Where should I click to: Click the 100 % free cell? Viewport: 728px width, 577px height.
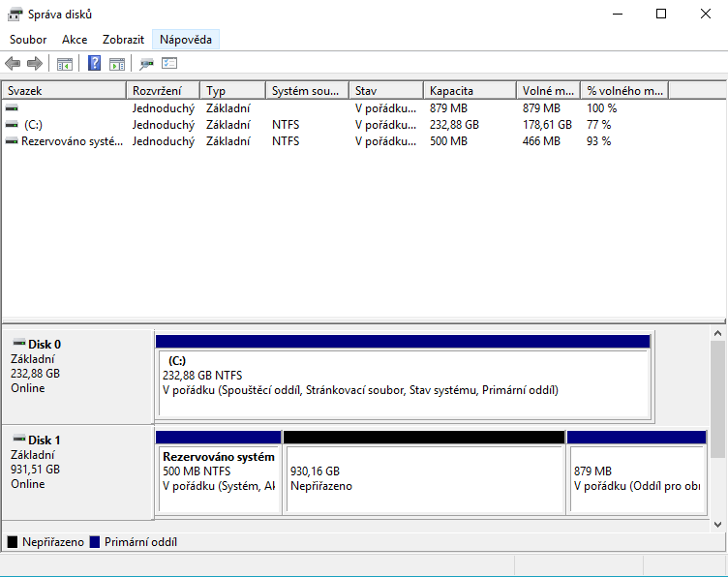602,108
